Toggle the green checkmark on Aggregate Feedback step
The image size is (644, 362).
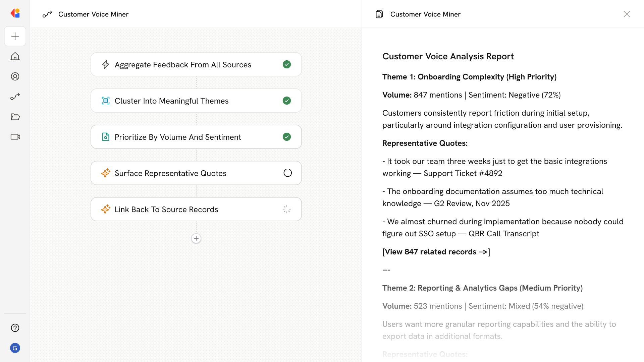(287, 64)
